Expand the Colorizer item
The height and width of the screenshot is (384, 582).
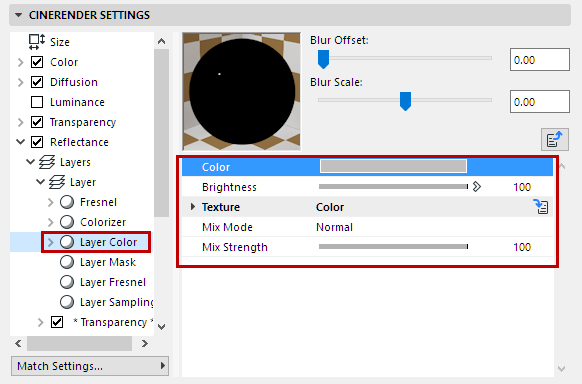pos(50,223)
